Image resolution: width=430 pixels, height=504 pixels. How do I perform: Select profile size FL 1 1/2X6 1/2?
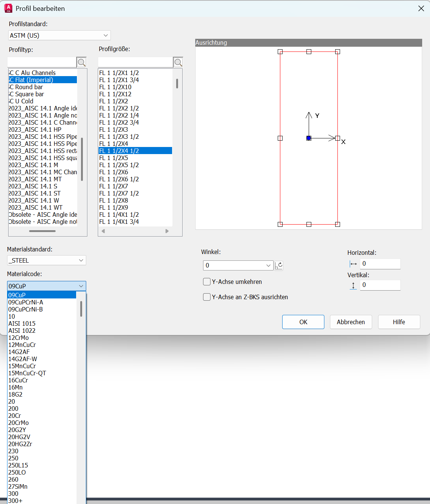pyautogui.click(x=135, y=179)
